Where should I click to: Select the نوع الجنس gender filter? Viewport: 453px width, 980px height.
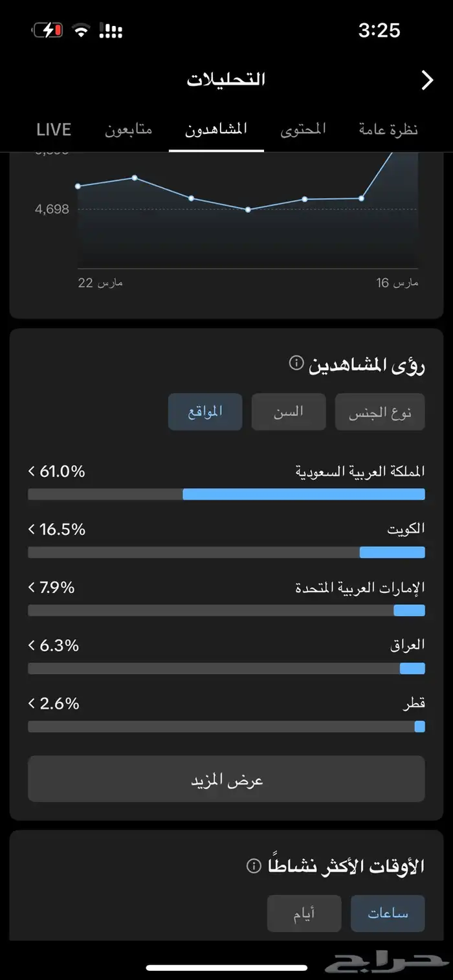380,412
